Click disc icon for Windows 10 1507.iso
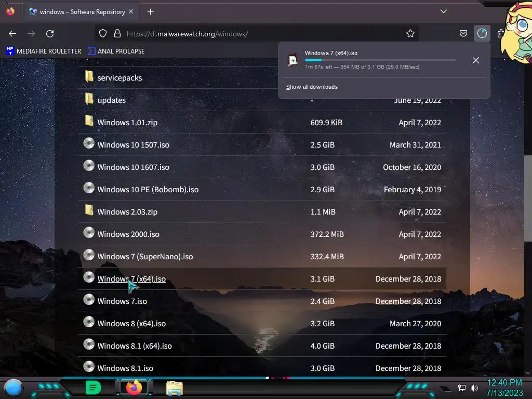This screenshot has height=399, width=532. [x=89, y=143]
